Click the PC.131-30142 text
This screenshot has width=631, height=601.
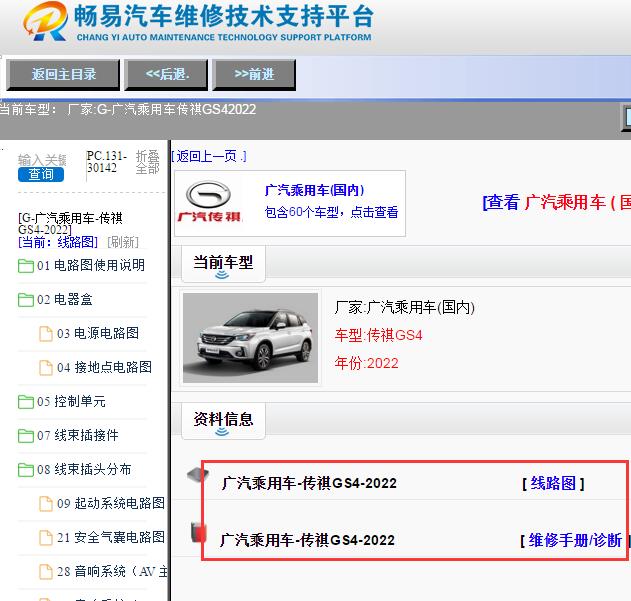(x=107, y=162)
